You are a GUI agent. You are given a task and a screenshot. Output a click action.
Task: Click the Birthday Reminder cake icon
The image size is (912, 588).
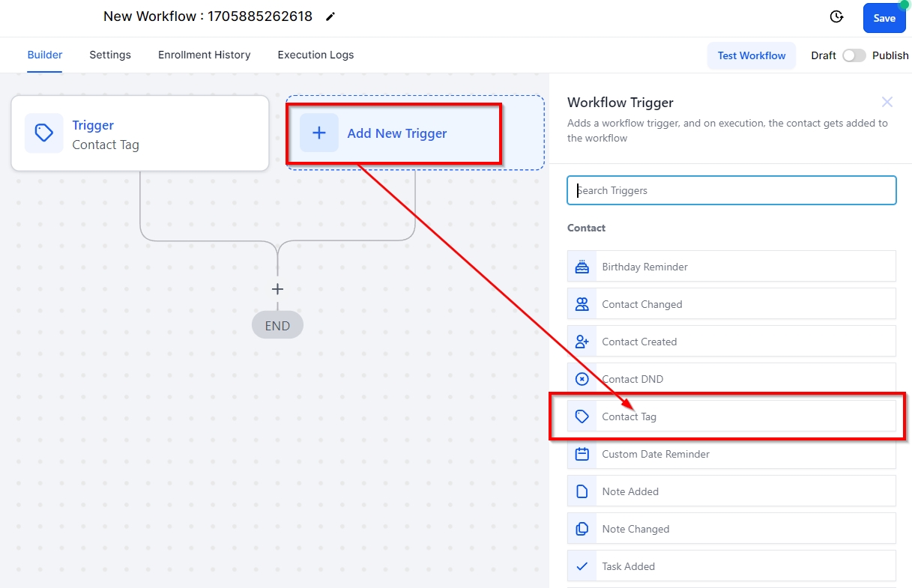point(582,267)
